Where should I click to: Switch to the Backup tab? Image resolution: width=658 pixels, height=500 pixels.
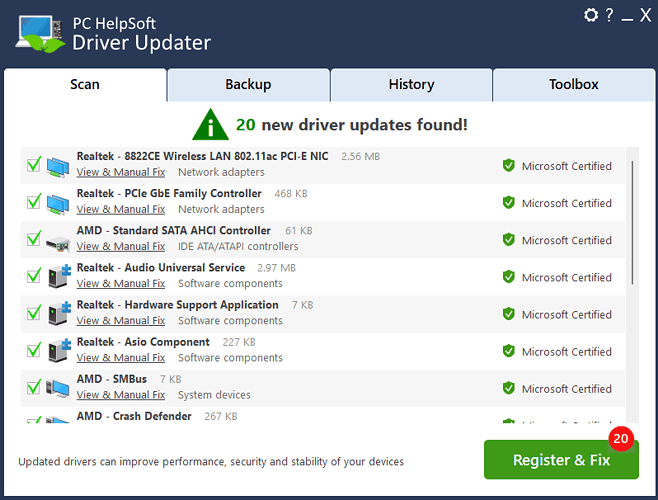[x=248, y=84]
